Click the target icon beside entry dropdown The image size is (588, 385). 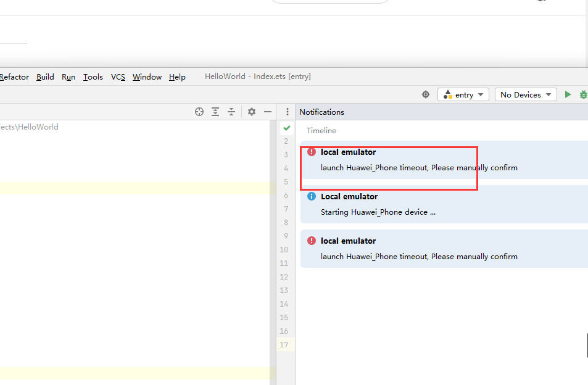[x=426, y=94]
